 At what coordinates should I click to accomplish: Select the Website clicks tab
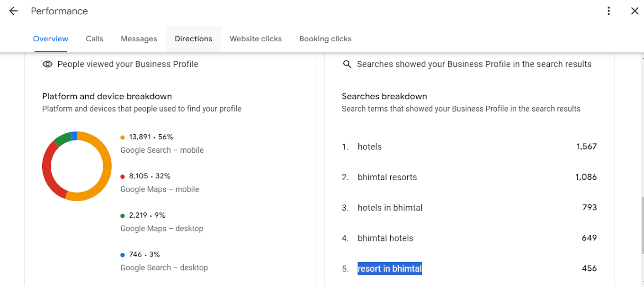[x=255, y=38]
